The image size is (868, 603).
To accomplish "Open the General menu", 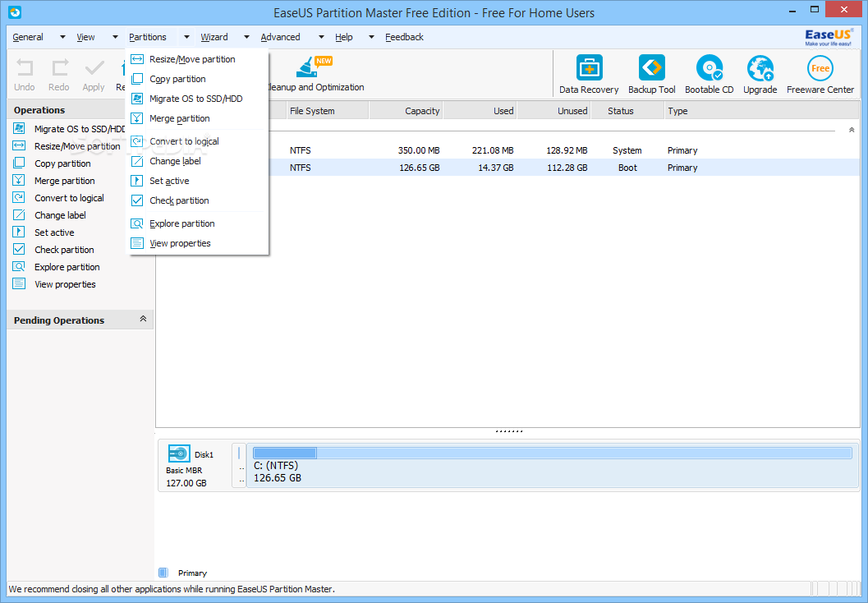I will click(28, 37).
